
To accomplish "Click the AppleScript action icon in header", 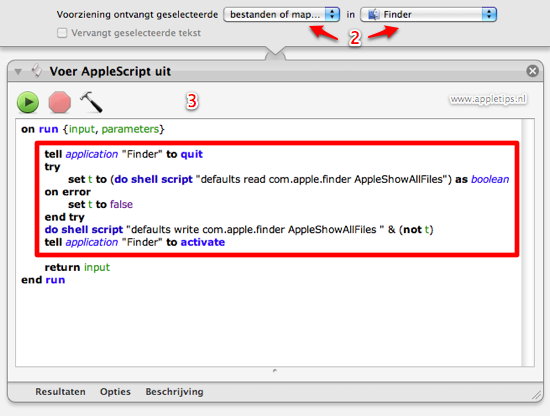I will (37, 71).
